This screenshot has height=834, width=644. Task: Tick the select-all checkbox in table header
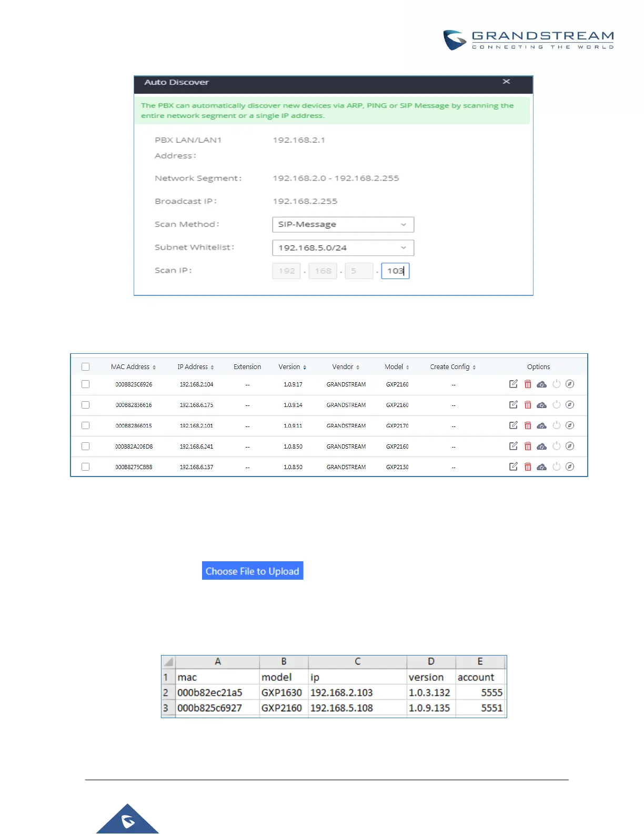point(85,366)
